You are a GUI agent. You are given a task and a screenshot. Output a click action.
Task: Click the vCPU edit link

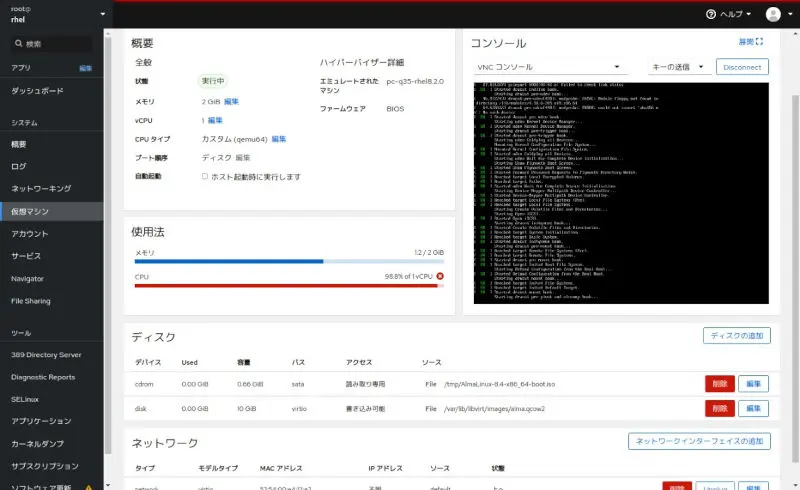[215, 120]
